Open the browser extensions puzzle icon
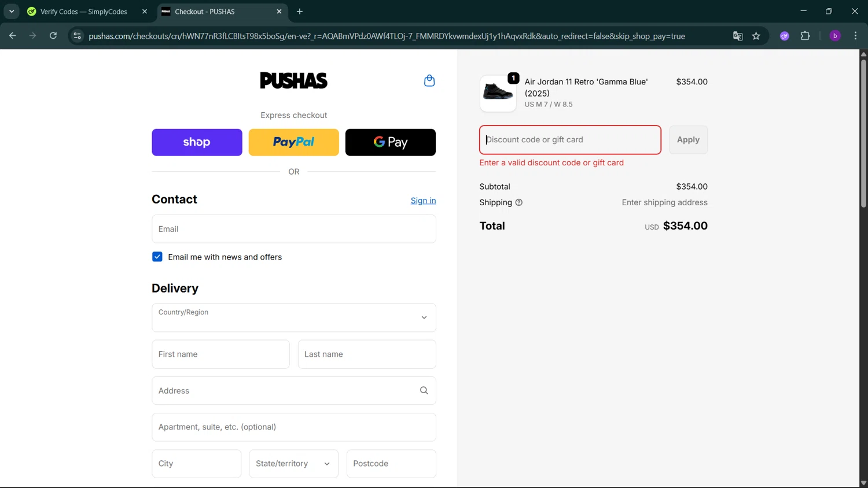This screenshot has height=488, width=868. pyautogui.click(x=805, y=36)
